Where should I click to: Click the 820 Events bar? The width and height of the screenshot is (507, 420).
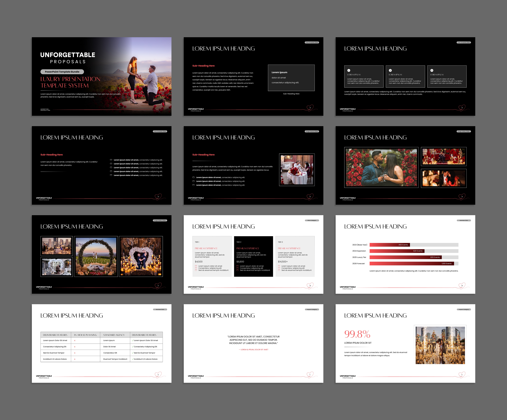(x=406, y=257)
